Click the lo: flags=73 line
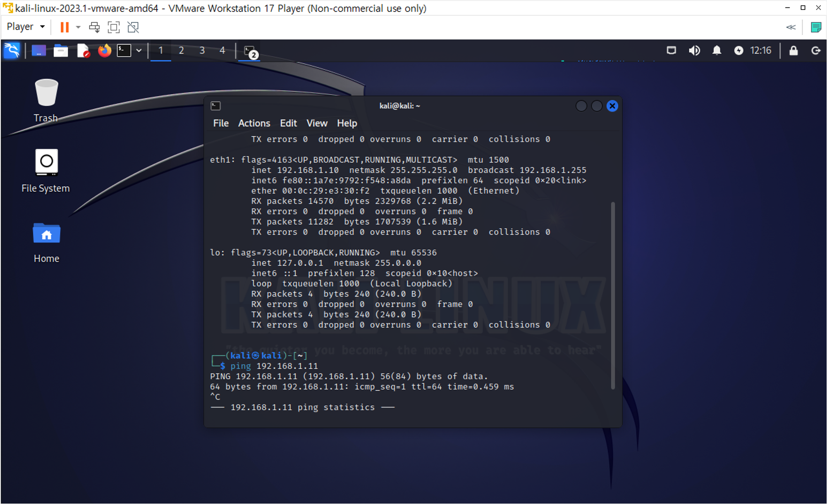This screenshot has height=504, width=827. point(323,252)
